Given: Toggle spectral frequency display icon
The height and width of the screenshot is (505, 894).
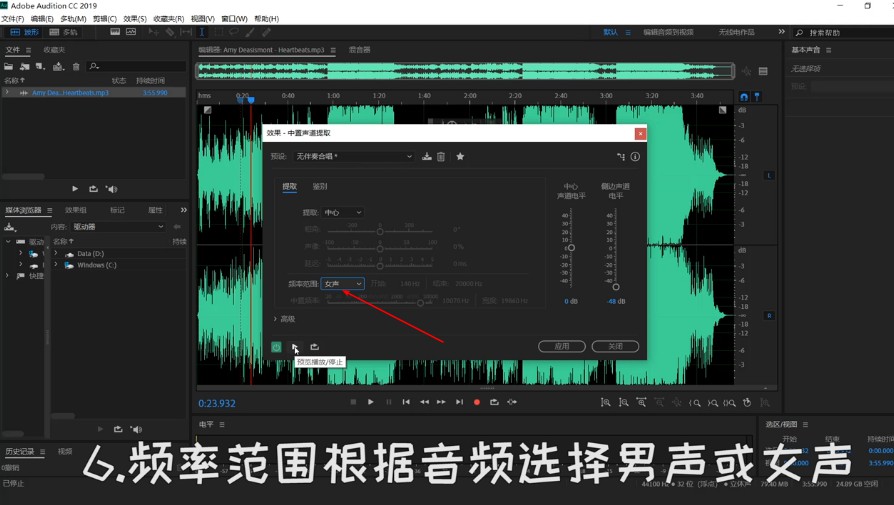Looking at the screenshot, I should [x=115, y=32].
